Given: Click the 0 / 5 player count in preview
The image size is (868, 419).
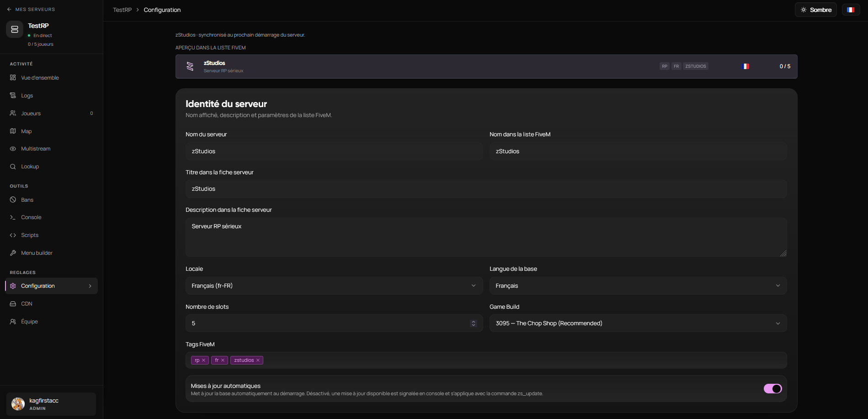Looking at the screenshot, I should (785, 66).
